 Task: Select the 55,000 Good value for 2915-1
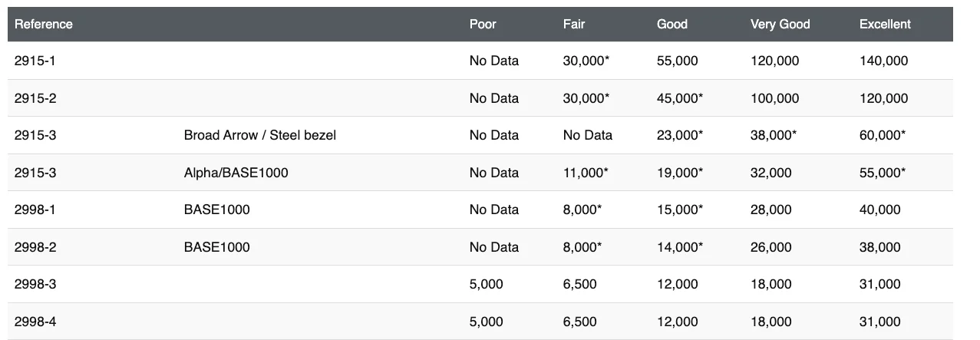[677, 61]
